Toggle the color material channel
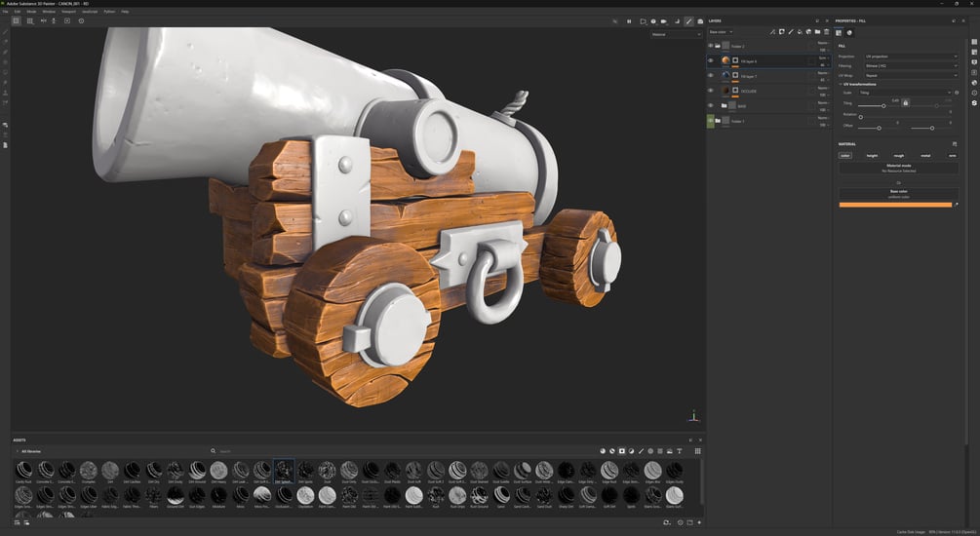980x536 pixels. click(845, 156)
